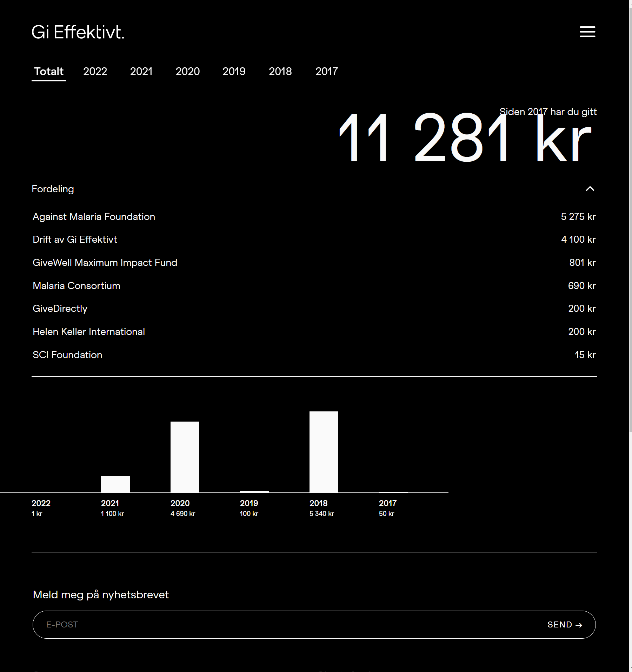Select the SCI Foundation entry

tap(67, 355)
